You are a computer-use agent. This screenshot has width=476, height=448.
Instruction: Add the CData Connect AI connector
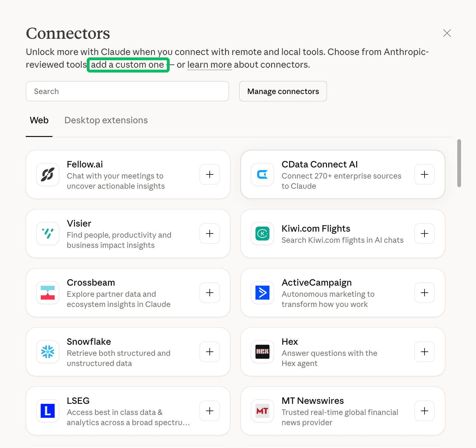[425, 174]
